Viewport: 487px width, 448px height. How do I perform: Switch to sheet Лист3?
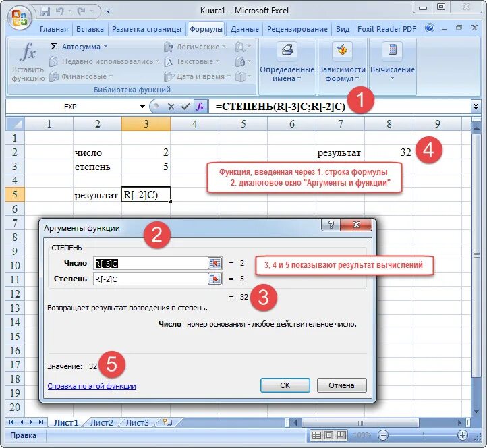point(138,422)
